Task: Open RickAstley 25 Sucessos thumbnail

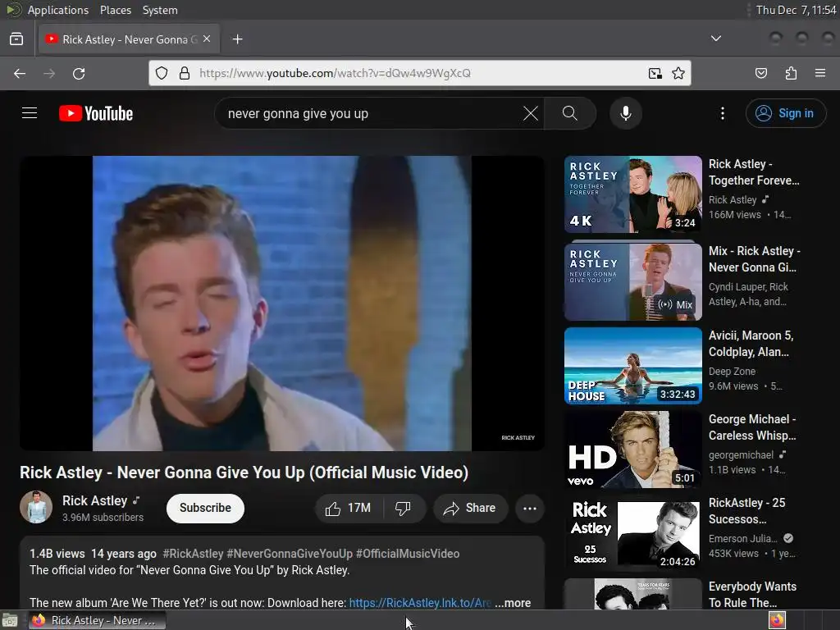Action: (x=632, y=533)
